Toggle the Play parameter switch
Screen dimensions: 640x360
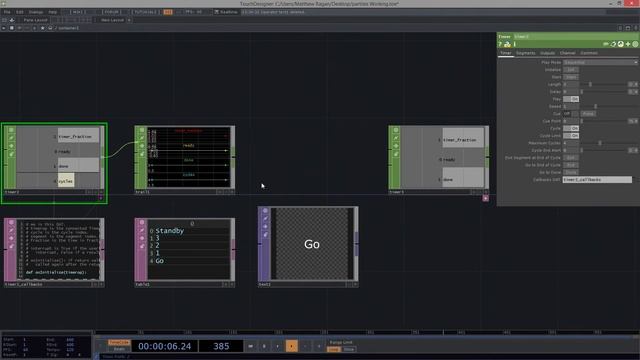571,99
